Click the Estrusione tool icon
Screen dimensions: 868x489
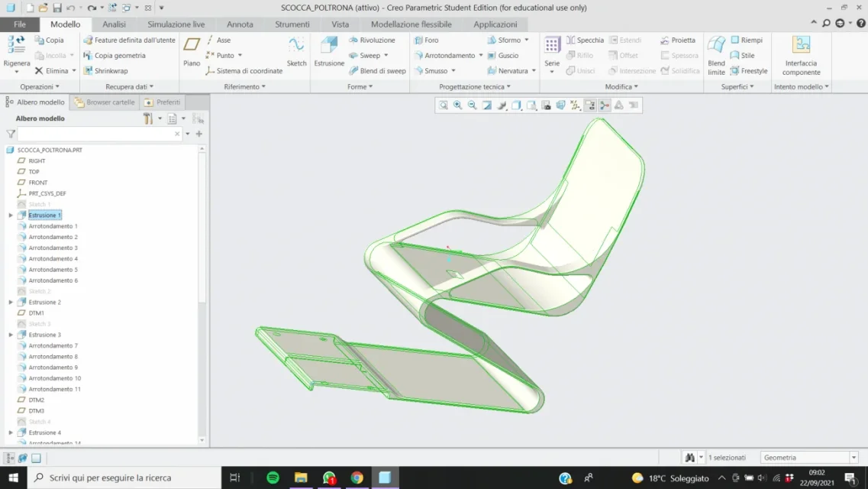[329, 46]
